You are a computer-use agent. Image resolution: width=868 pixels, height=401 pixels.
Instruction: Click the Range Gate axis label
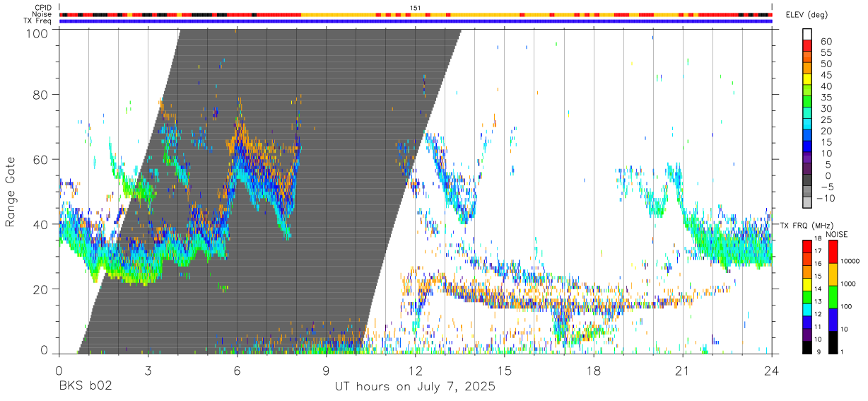click(11, 192)
